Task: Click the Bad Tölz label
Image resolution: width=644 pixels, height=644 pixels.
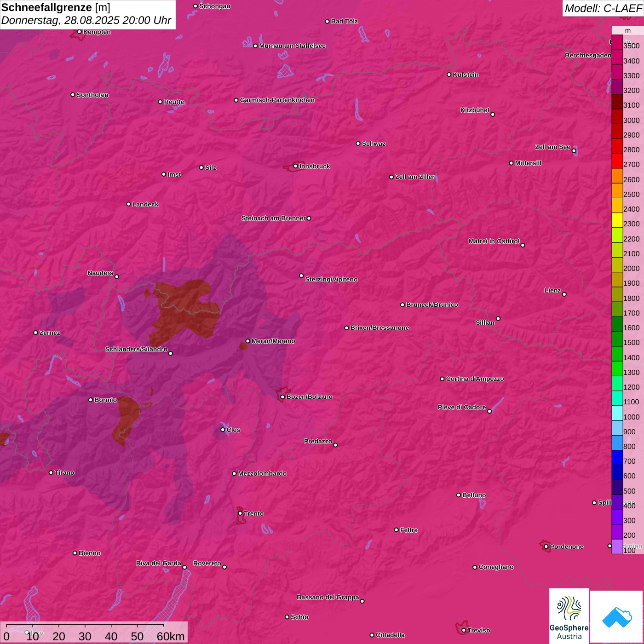Action: 344,21
